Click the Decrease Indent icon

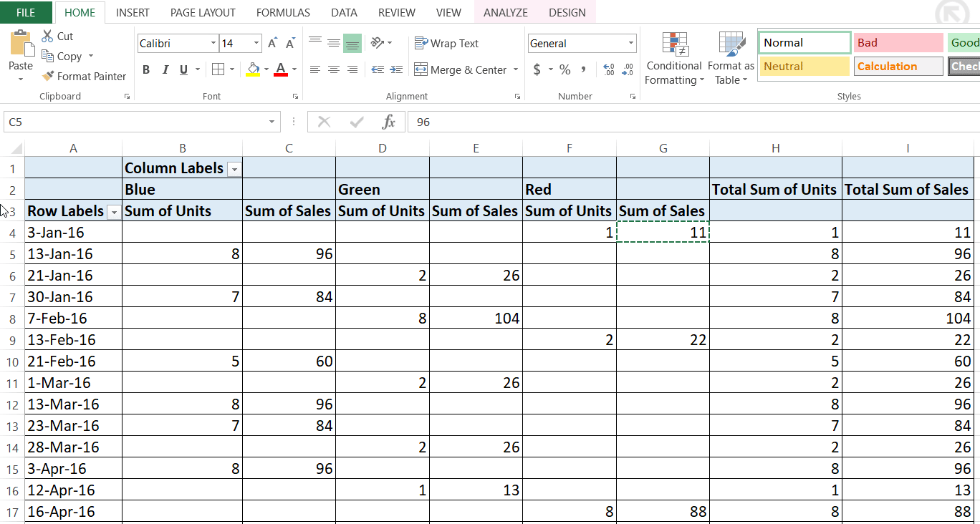coord(378,69)
